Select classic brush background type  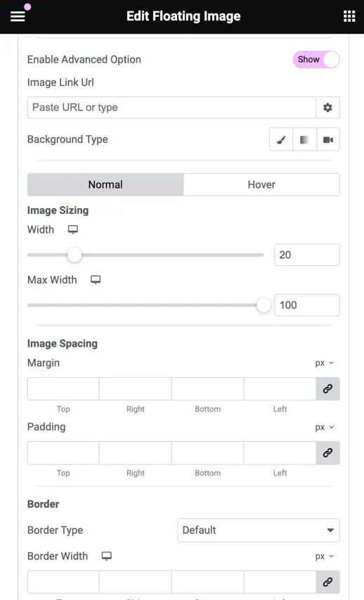click(x=281, y=140)
